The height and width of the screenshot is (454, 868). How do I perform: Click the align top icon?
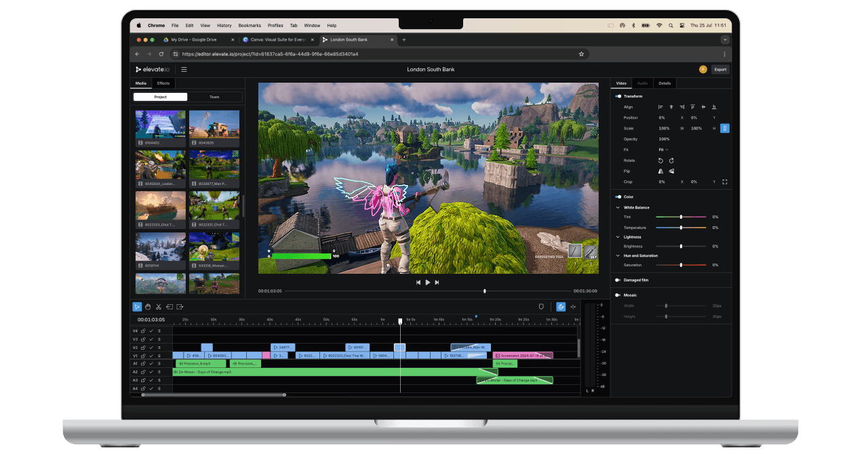[693, 107]
